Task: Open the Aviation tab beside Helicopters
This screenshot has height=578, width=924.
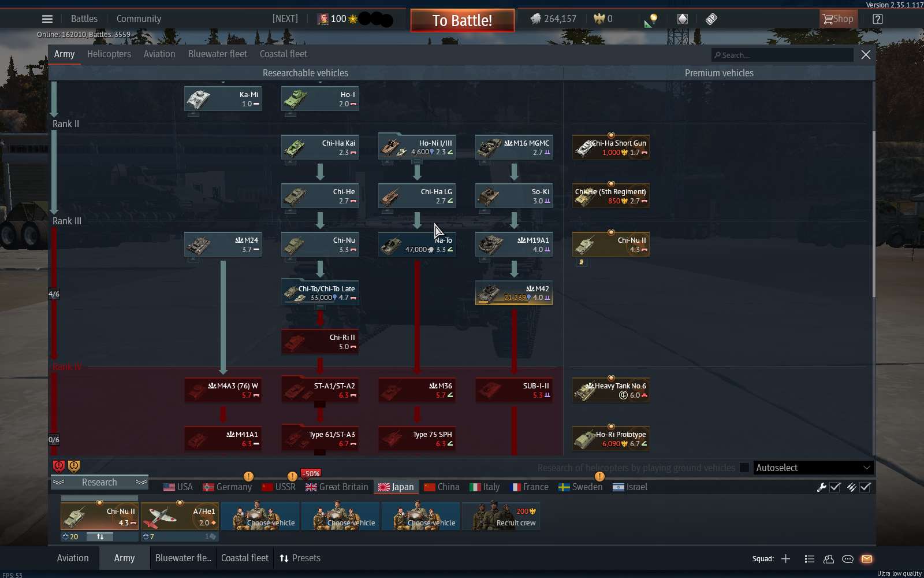Action: click(159, 54)
